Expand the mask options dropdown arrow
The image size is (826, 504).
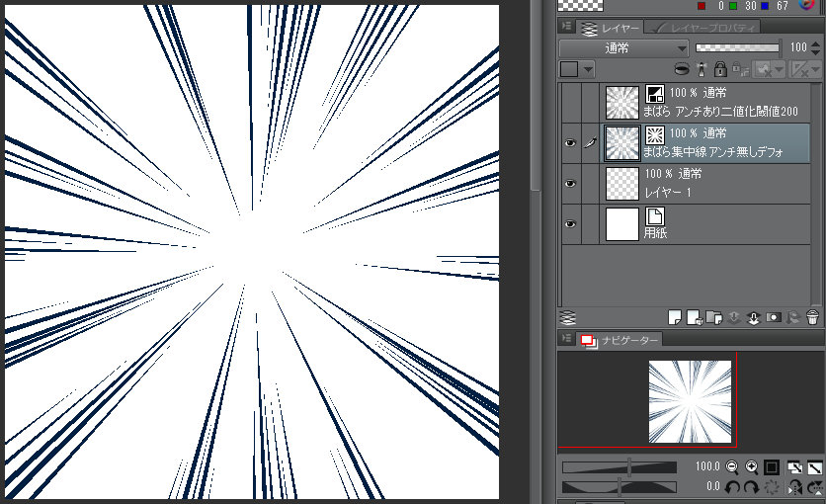click(780, 69)
